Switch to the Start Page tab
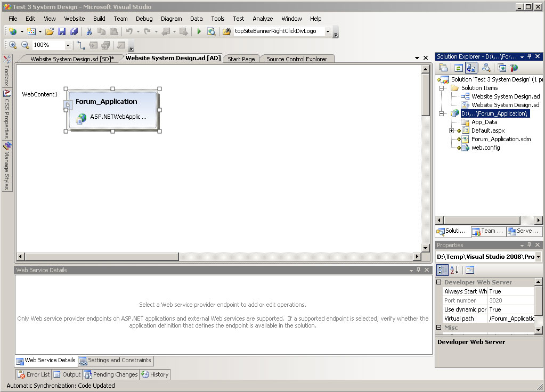 pos(241,59)
